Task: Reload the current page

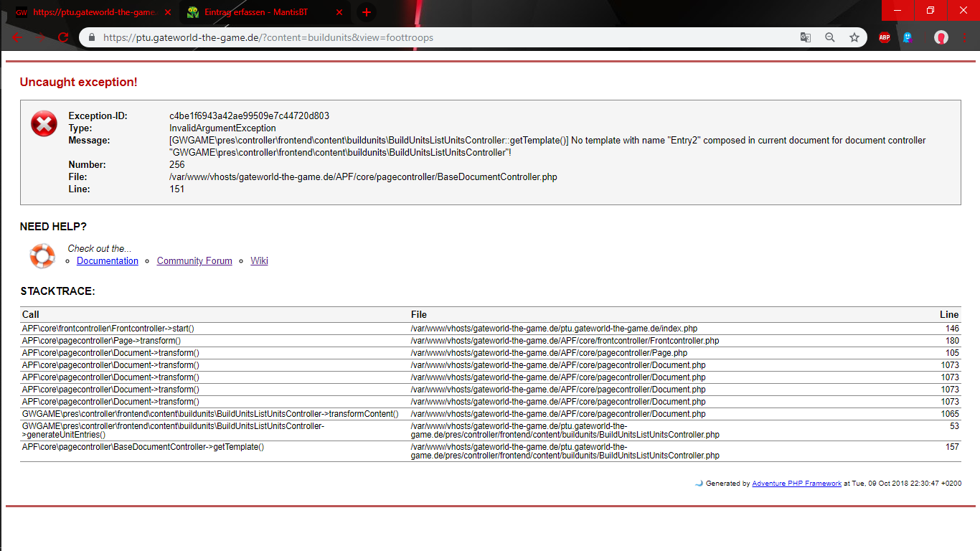Action: [x=63, y=37]
